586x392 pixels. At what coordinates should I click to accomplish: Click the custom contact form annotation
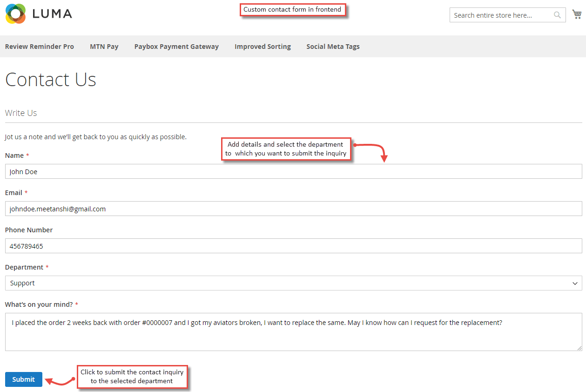292,9
